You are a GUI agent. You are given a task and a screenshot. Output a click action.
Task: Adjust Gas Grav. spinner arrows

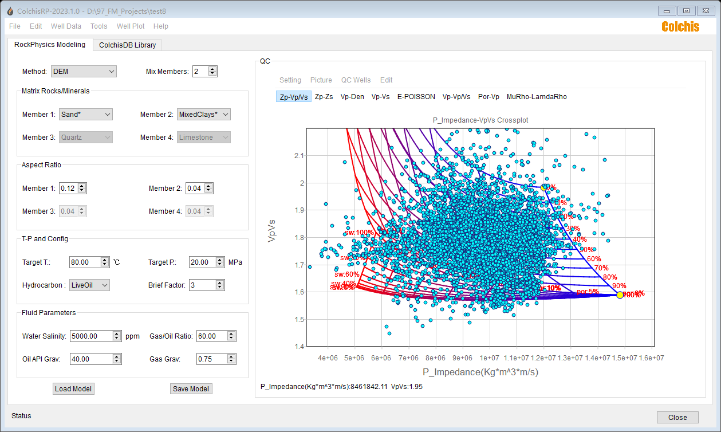pos(232,359)
